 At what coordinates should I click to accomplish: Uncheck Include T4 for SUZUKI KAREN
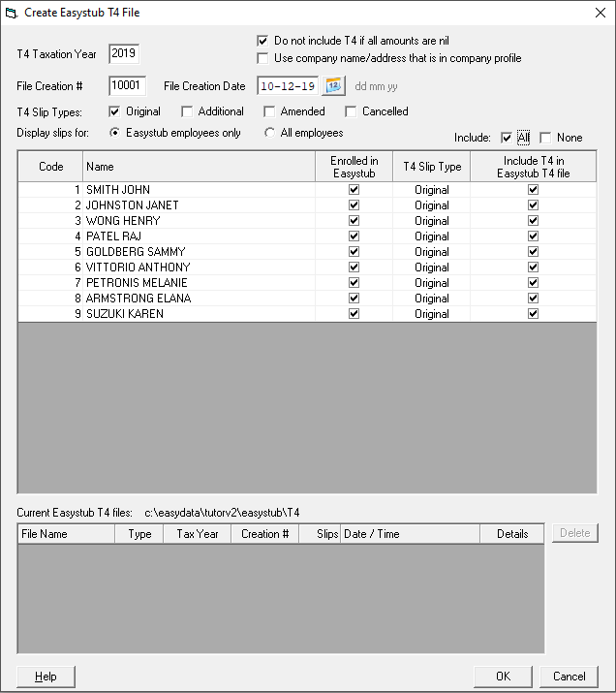[533, 313]
